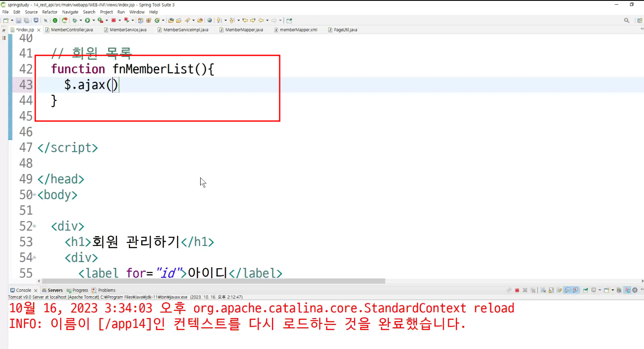Screen dimensions: 644x349
Task: Switch to memberMapper.xml editor tab
Action: (x=296, y=30)
